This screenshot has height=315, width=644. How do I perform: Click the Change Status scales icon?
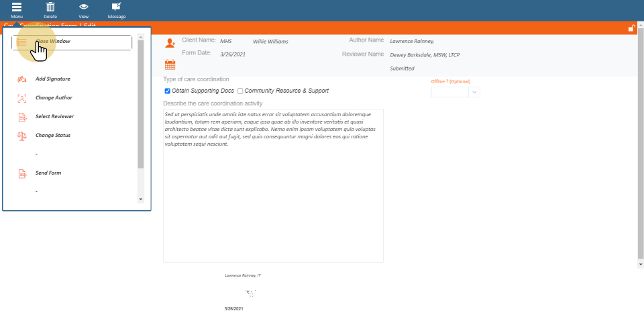(22, 136)
